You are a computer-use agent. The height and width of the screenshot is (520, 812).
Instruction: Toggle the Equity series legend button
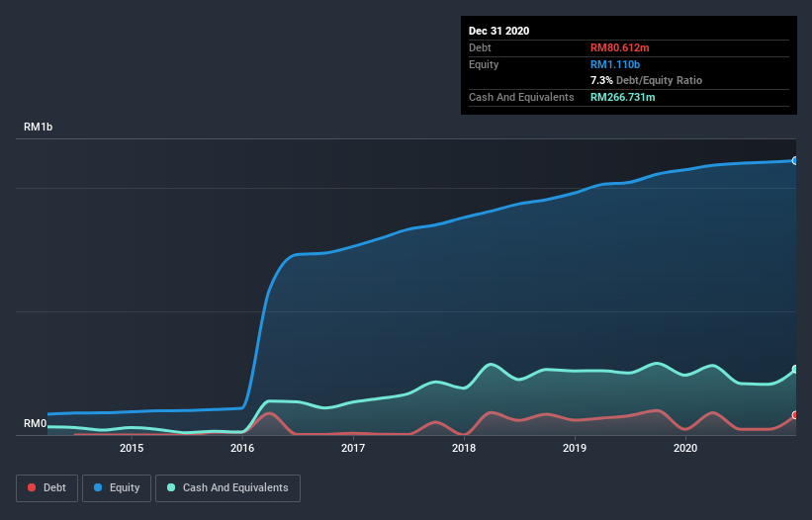[x=117, y=488]
